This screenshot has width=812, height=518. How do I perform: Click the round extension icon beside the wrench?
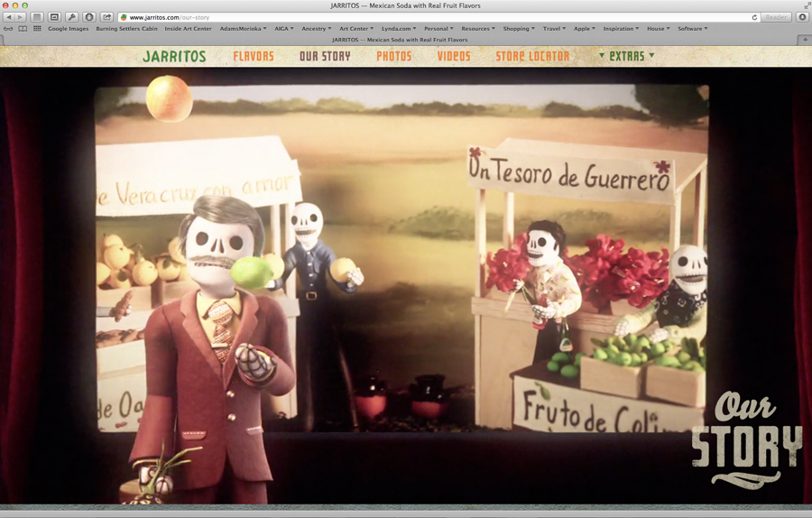[x=89, y=17]
